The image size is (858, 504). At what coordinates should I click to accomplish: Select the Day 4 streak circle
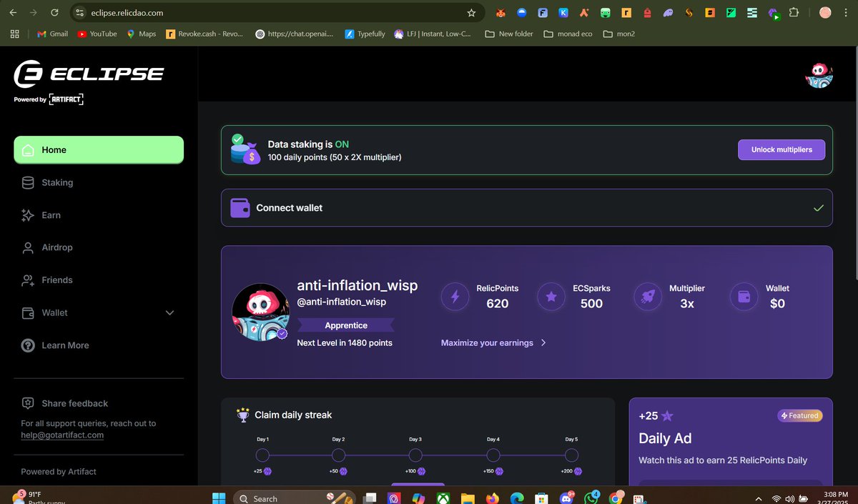(x=493, y=455)
